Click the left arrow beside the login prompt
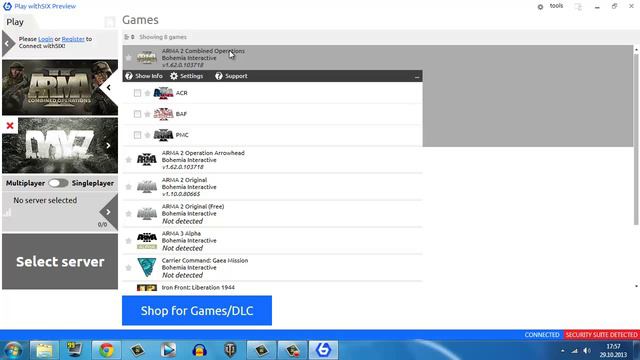640x360 pixels. (x=7, y=43)
